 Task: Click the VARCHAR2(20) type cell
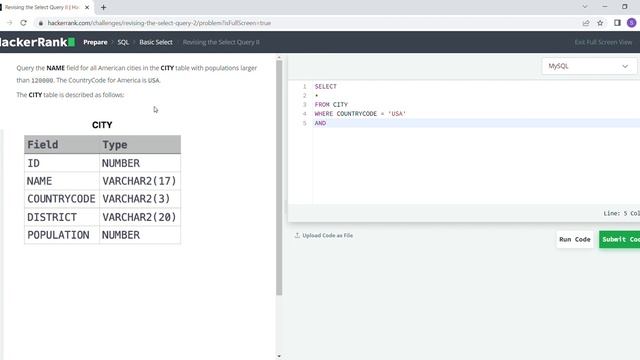click(140, 217)
